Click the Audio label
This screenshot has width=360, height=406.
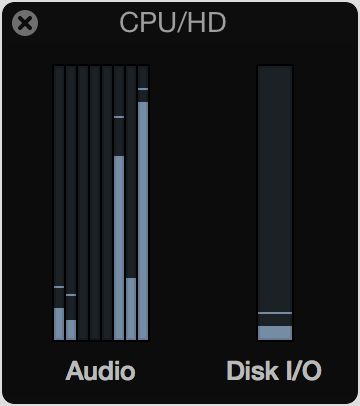(100, 371)
